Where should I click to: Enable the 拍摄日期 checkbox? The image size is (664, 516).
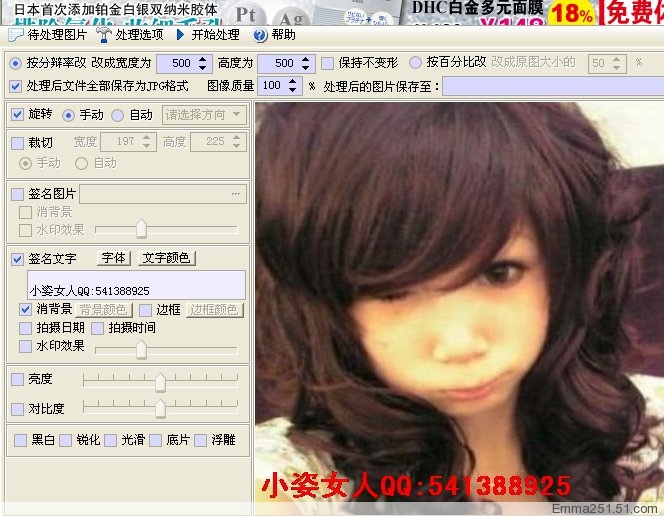[x=25, y=328]
